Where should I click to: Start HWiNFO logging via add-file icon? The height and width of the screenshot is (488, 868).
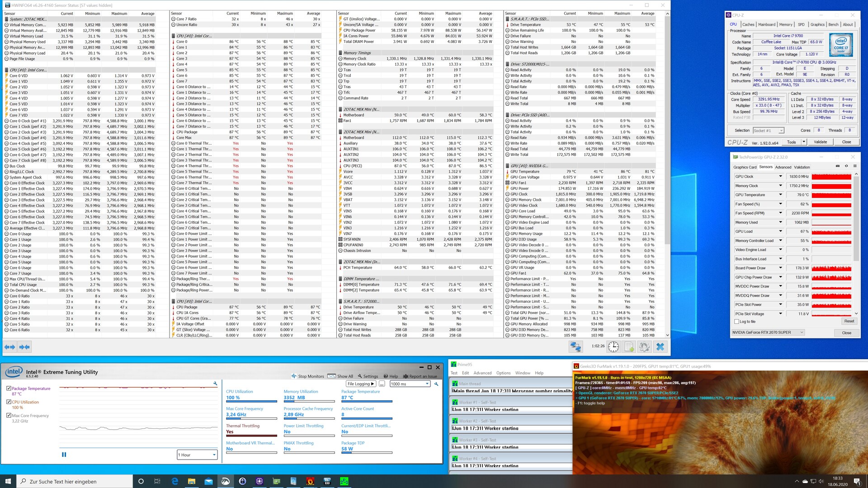coord(629,347)
